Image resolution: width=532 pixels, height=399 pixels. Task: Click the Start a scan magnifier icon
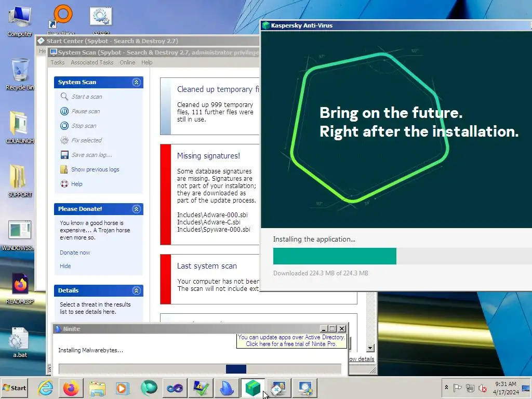coord(64,96)
